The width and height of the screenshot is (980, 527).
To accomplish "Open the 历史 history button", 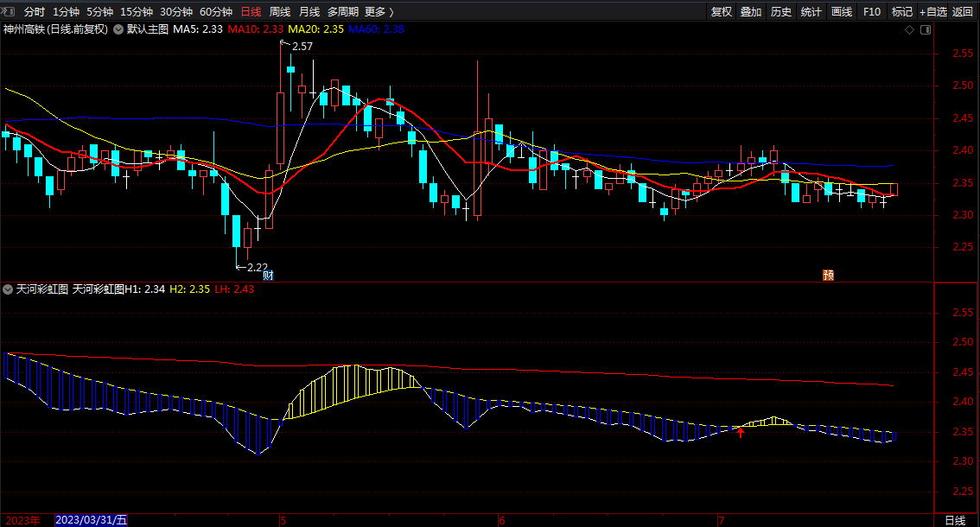I will (x=781, y=12).
